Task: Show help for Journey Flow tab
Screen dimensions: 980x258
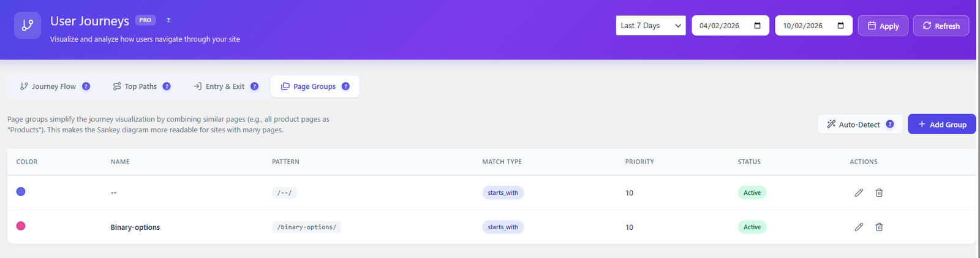Action: [x=86, y=86]
